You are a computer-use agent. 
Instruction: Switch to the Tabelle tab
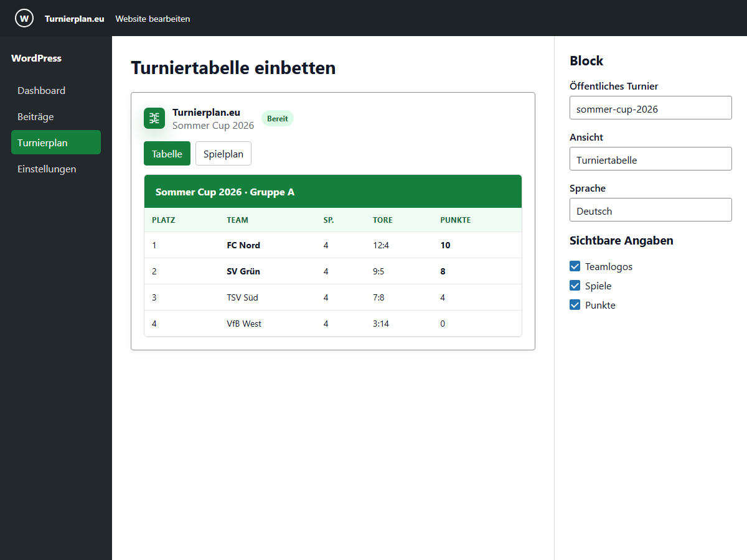tap(167, 154)
